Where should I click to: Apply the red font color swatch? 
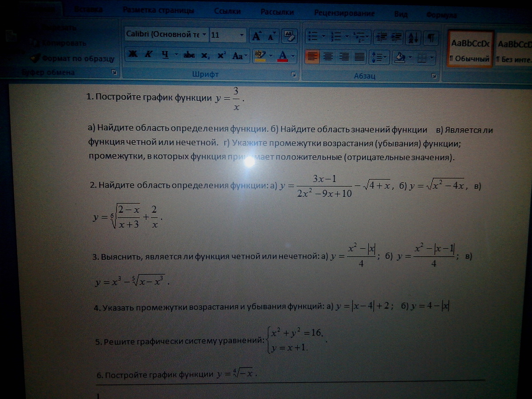click(x=282, y=56)
